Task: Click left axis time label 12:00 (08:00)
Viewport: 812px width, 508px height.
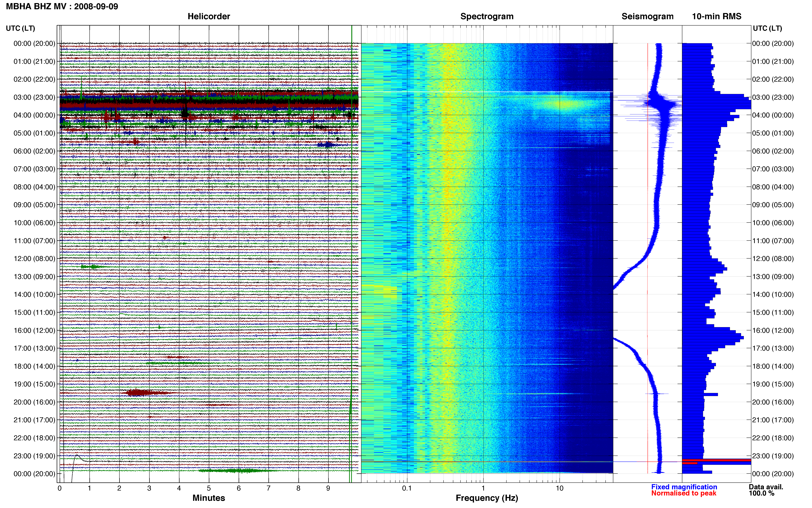Action: point(35,259)
